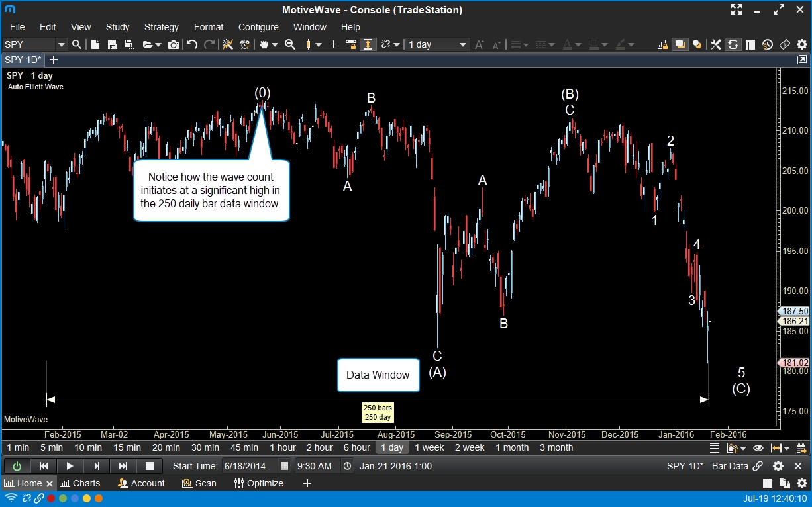812x507 pixels.
Task: Expand the bar type dropdown arrow
Action: pyautogui.click(x=319, y=44)
